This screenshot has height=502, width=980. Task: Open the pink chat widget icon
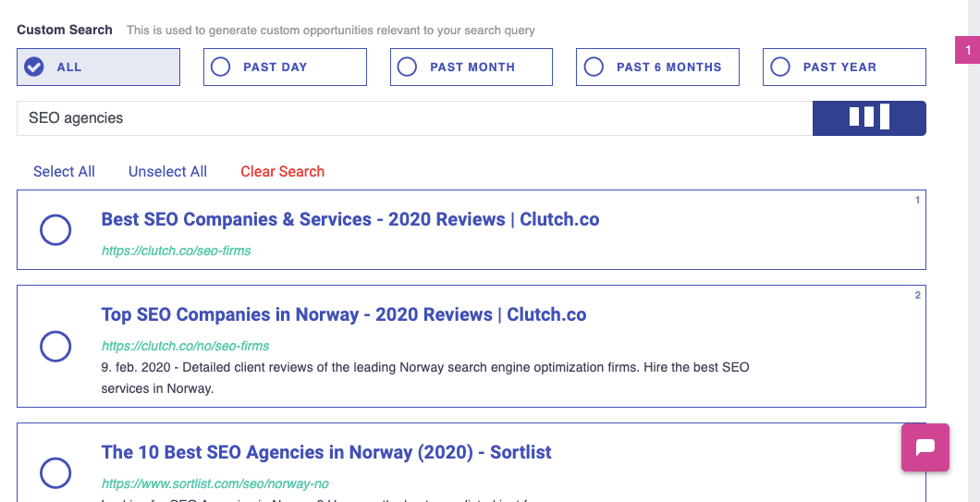925,447
